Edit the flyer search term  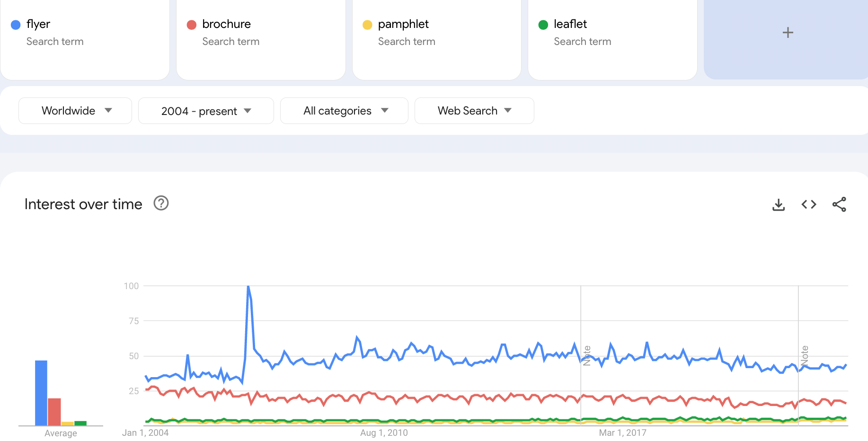(38, 24)
